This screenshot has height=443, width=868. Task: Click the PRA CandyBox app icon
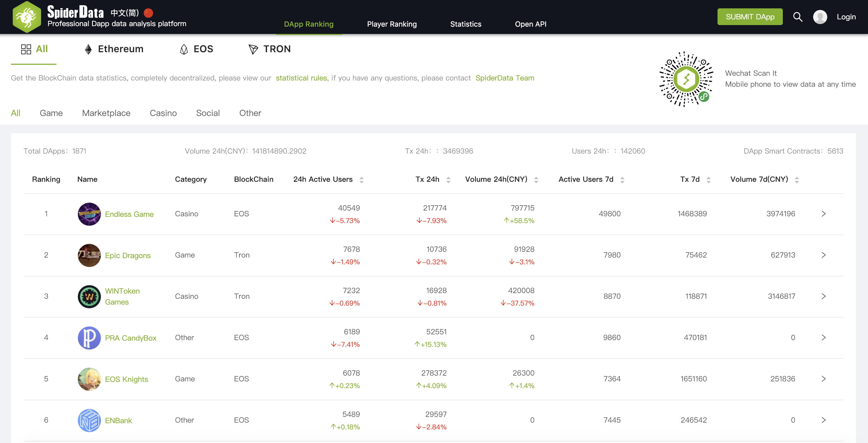tap(89, 337)
